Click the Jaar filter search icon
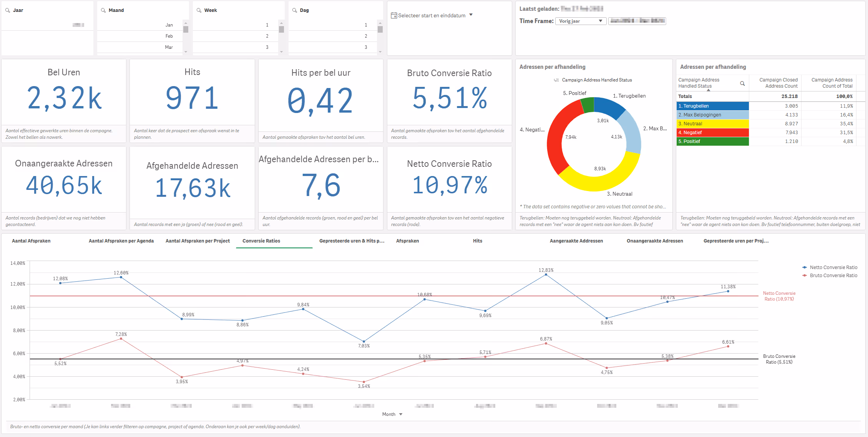 8,10
